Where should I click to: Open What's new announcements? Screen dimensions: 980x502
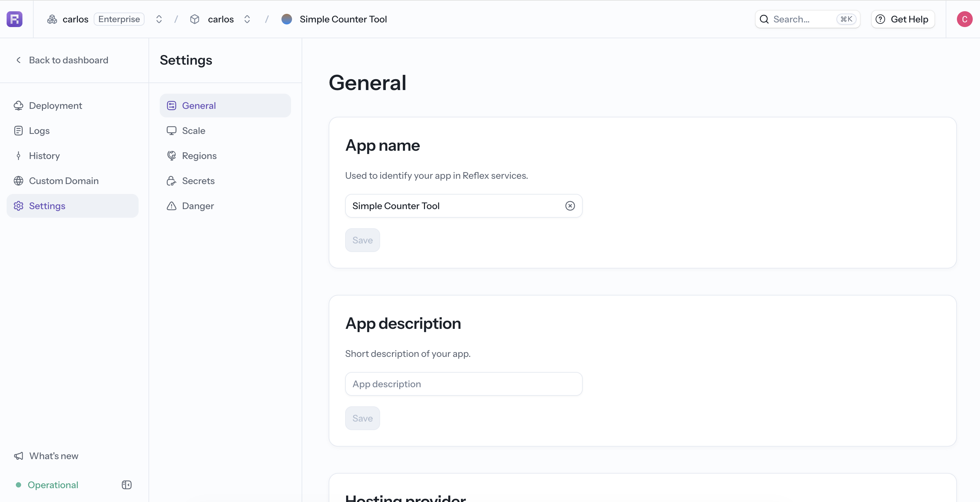coord(47,455)
